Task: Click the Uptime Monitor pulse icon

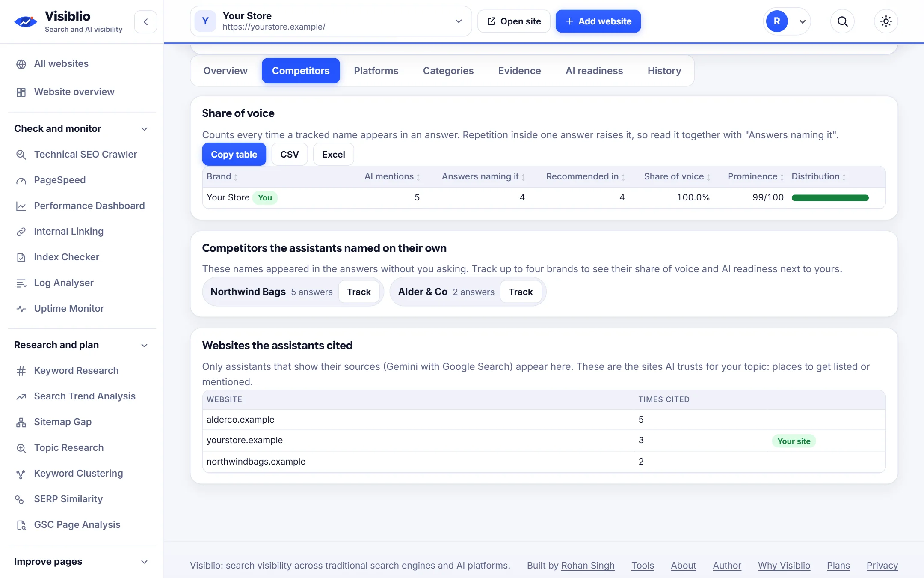Action: pyautogui.click(x=21, y=309)
